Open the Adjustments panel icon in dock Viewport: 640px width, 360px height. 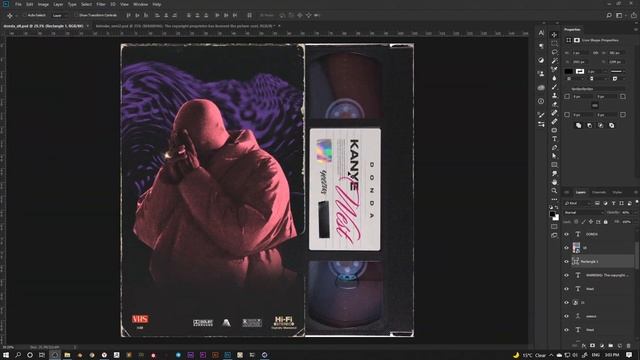tap(541, 60)
